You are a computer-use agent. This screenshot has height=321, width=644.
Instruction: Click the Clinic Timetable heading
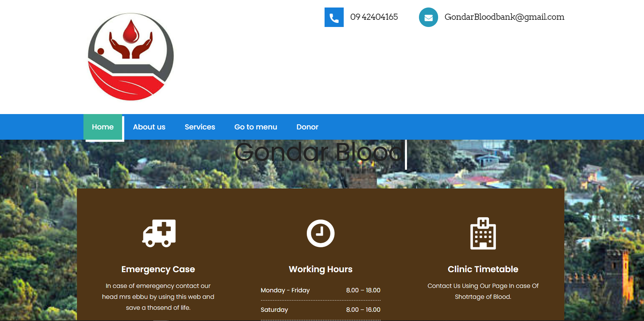coord(483,269)
